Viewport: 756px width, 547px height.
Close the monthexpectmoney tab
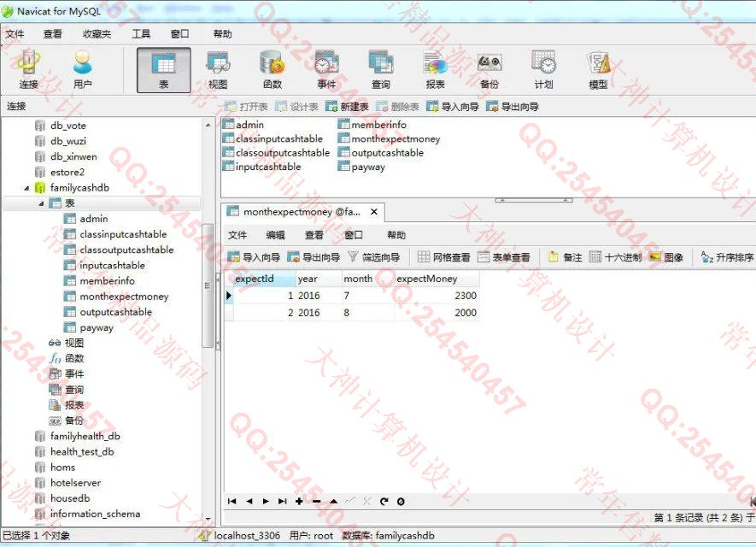click(374, 212)
